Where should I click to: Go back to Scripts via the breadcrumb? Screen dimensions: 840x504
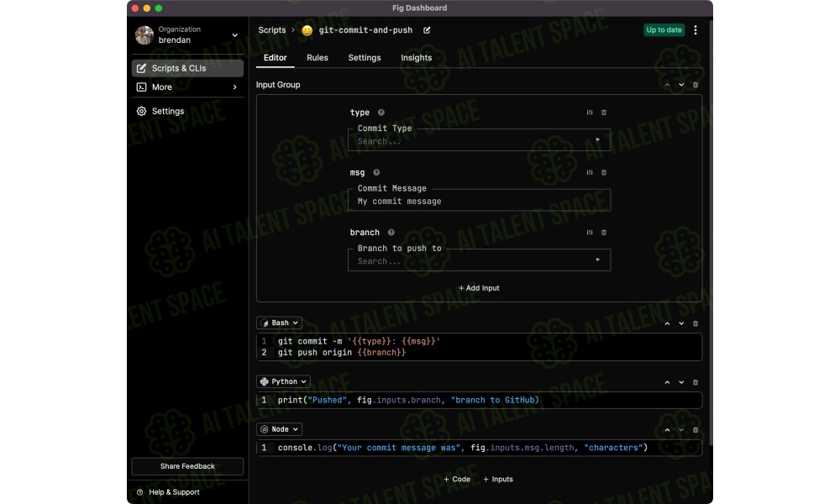272,30
